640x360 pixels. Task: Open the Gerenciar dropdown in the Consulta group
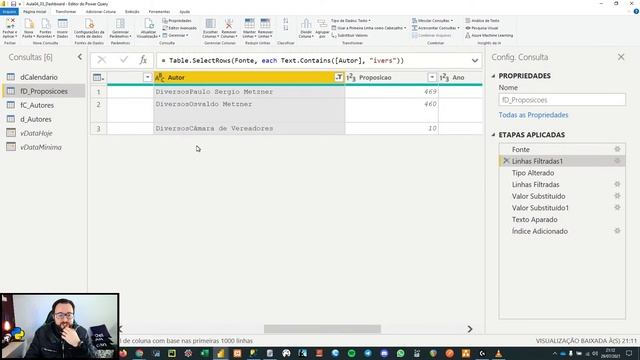tap(176, 36)
